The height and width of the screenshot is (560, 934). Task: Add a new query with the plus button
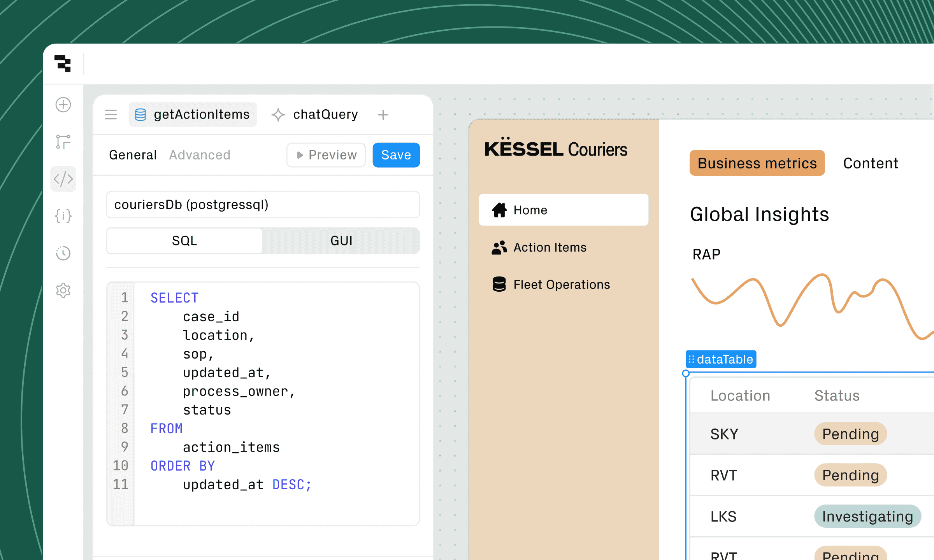click(383, 114)
